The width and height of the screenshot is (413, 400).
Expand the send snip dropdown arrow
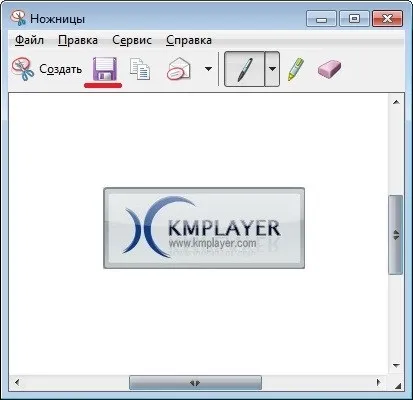[x=208, y=69]
